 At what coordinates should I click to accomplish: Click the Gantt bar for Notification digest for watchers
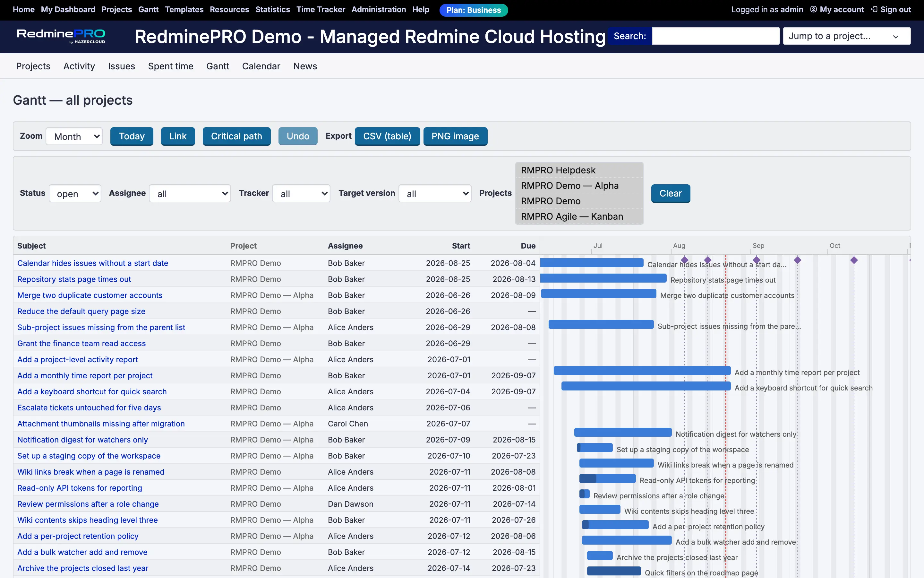click(623, 432)
